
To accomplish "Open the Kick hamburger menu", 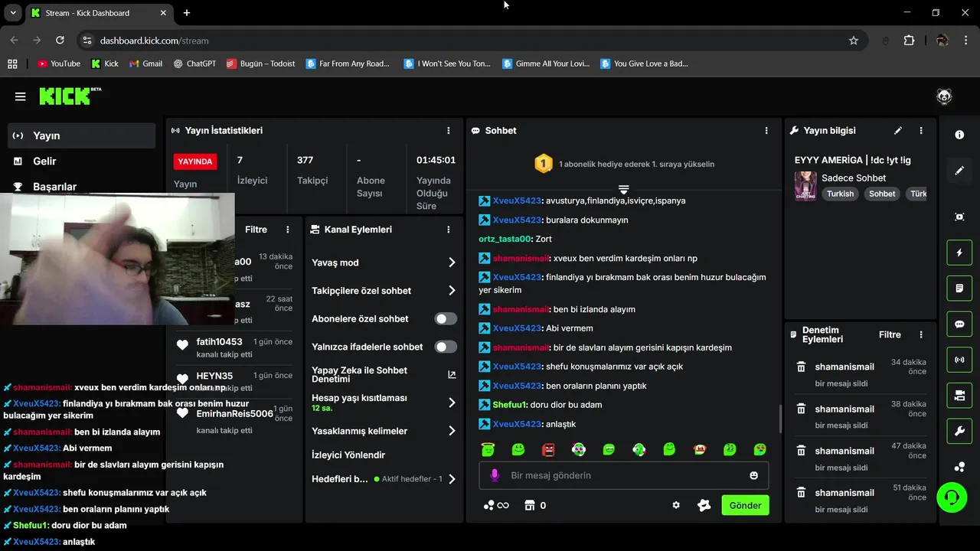I will coord(21,96).
